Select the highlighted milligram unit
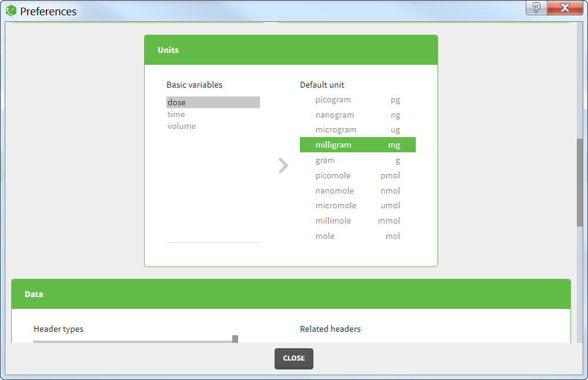Image resolution: width=588 pixels, height=380 pixels. tap(358, 145)
